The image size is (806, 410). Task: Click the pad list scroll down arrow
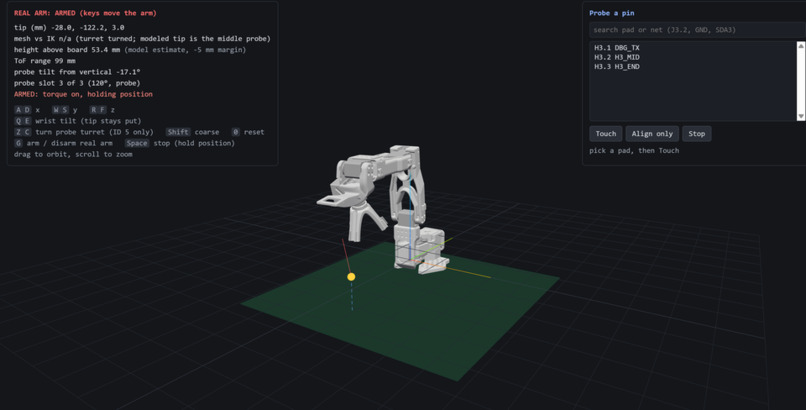click(x=801, y=117)
